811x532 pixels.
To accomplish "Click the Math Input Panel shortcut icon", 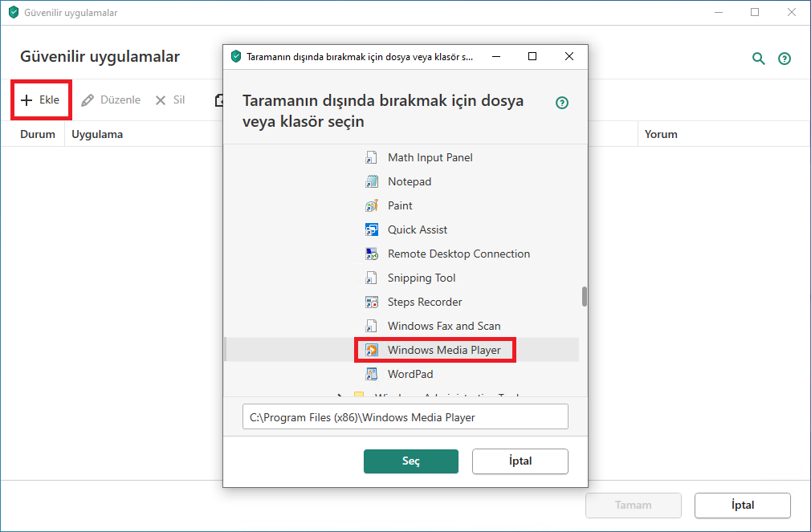I will [x=371, y=157].
